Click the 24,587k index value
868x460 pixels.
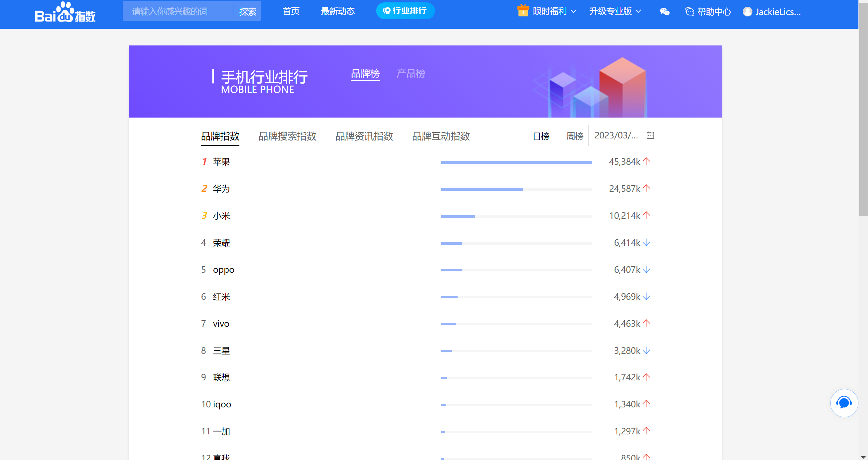coord(624,188)
